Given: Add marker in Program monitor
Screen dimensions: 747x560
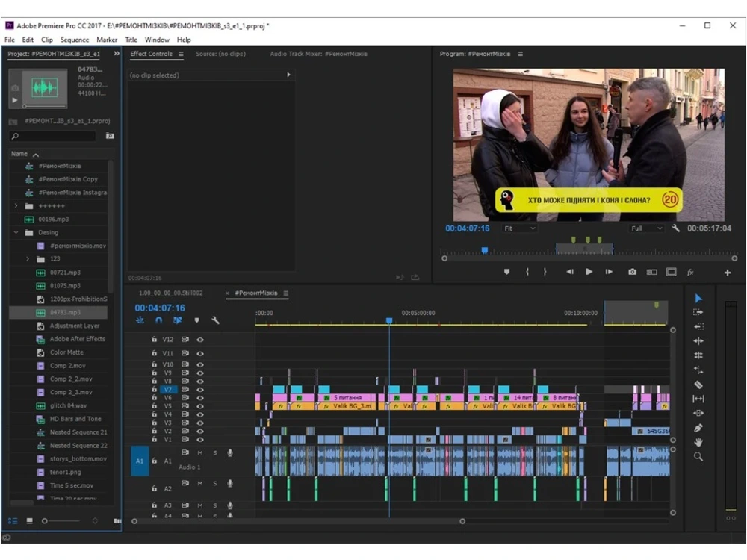Looking at the screenshot, I should tap(507, 272).
